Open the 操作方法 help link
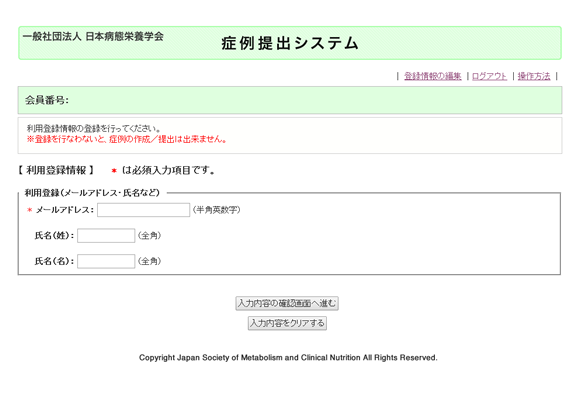The width and height of the screenshot is (580, 400). click(x=534, y=76)
